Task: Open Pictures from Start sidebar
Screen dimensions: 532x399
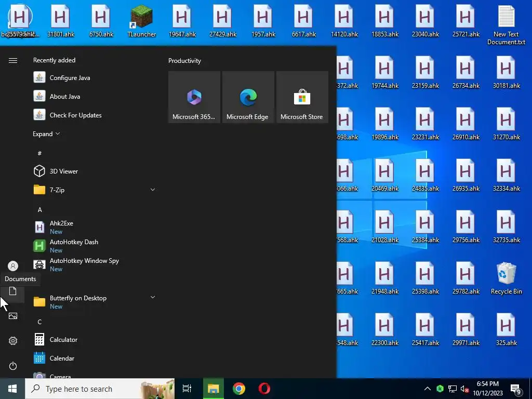Action: tap(13, 316)
